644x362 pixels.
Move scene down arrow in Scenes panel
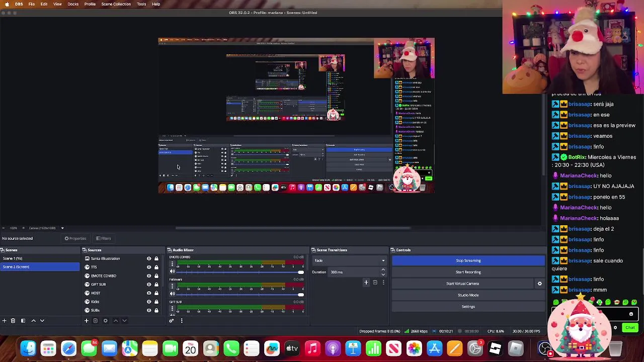click(42, 321)
